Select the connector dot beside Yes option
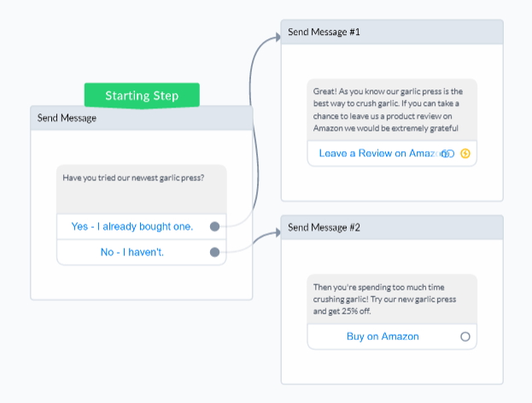The image size is (532, 403). click(215, 226)
